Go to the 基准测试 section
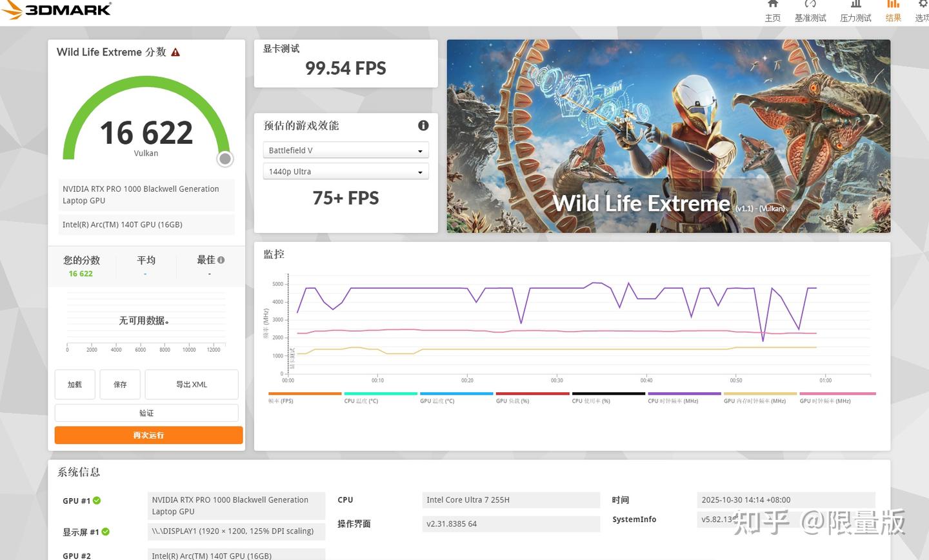Image resolution: width=929 pixels, height=560 pixels. 810,12
